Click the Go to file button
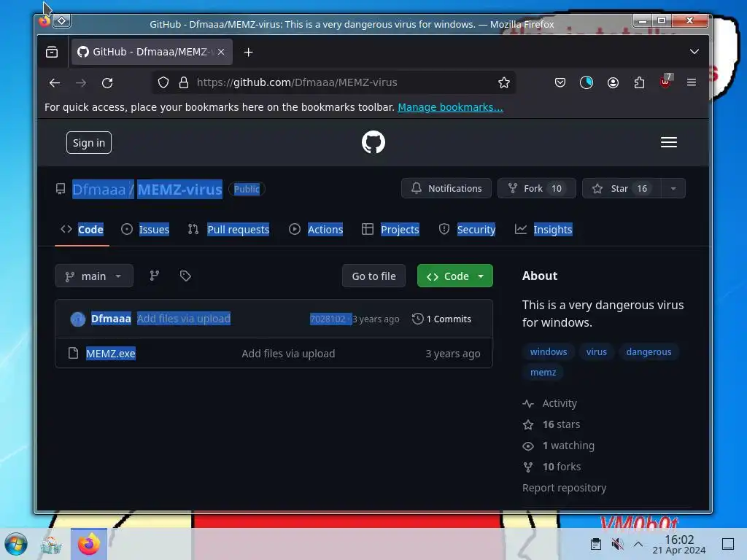 point(374,276)
